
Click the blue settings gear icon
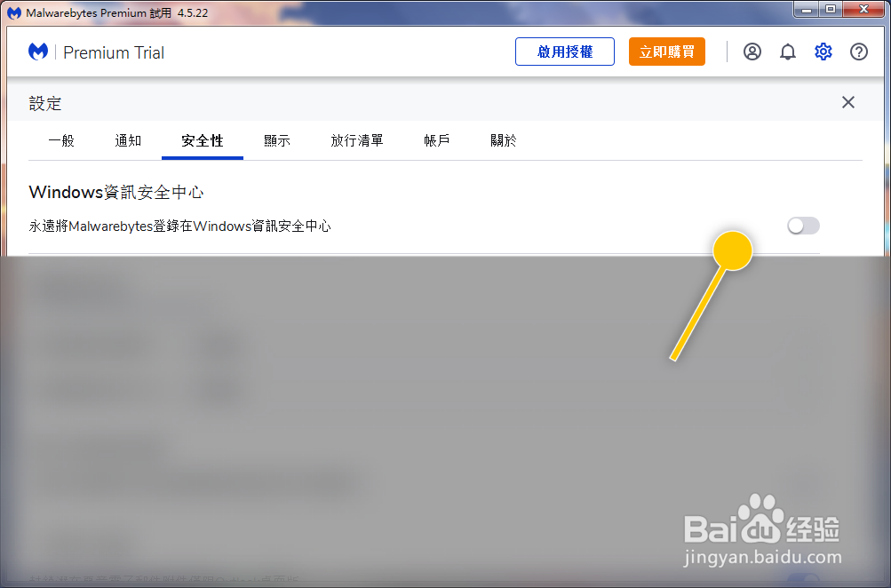coord(823,52)
